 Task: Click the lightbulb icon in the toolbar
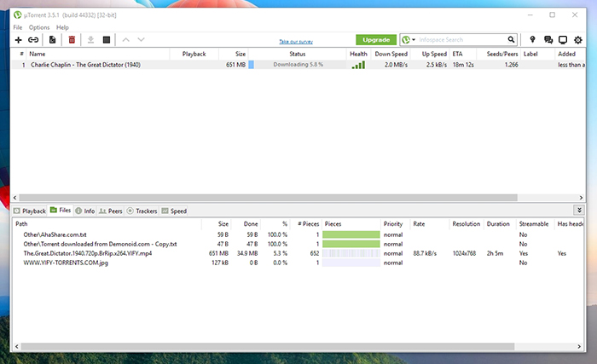coord(532,39)
